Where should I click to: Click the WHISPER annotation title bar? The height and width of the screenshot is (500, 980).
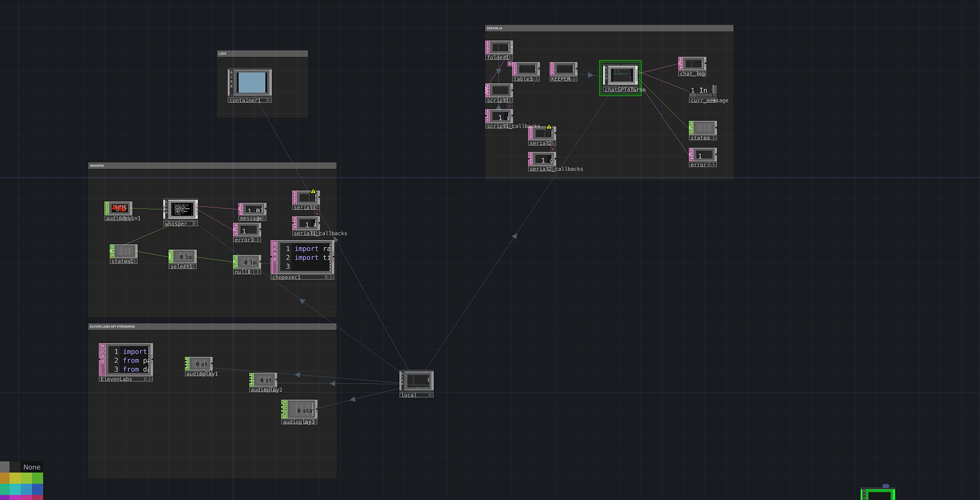(212, 165)
